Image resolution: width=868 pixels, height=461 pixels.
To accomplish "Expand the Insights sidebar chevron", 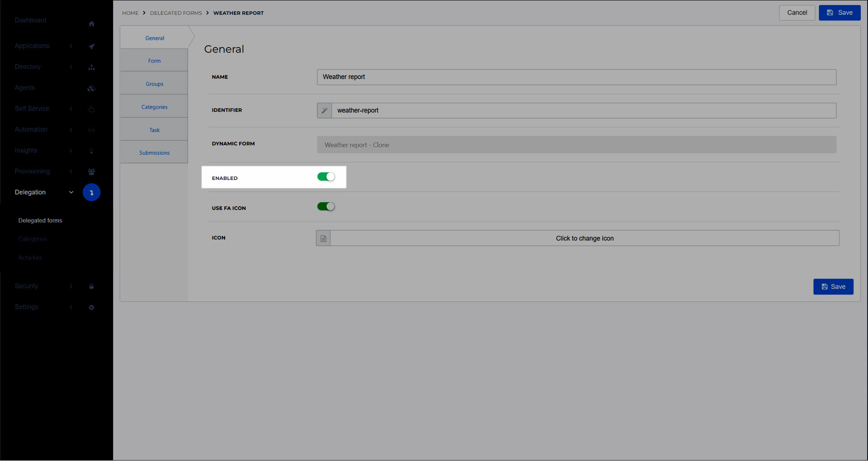I will point(71,151).
